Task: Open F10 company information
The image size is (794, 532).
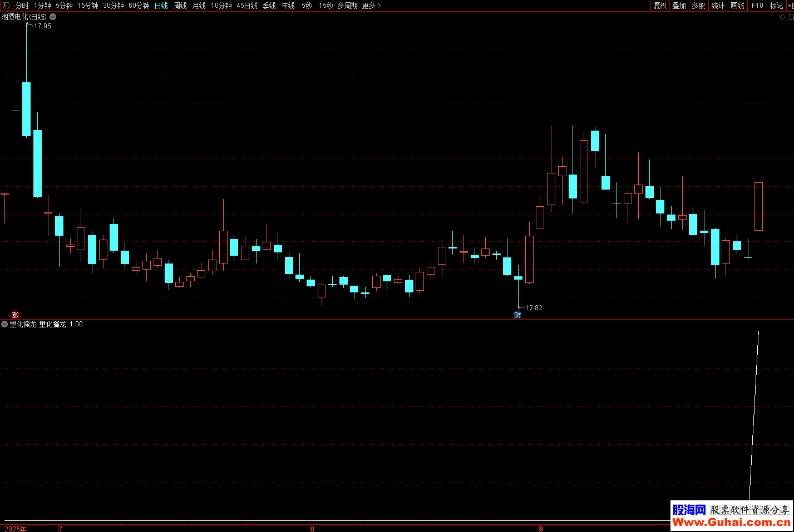Action: point(757,6)
